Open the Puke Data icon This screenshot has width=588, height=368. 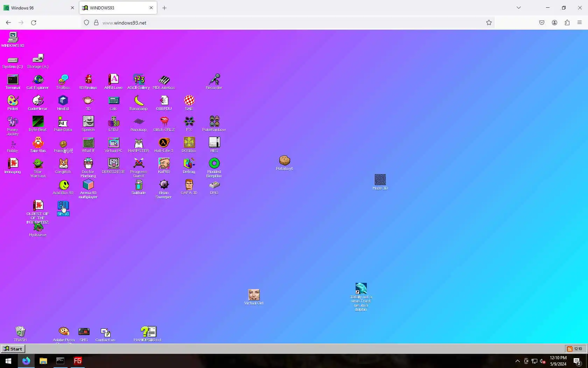coord(63,124)
